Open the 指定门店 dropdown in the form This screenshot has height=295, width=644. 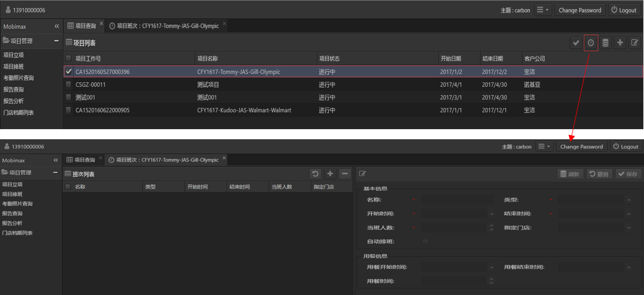(629, 227)
